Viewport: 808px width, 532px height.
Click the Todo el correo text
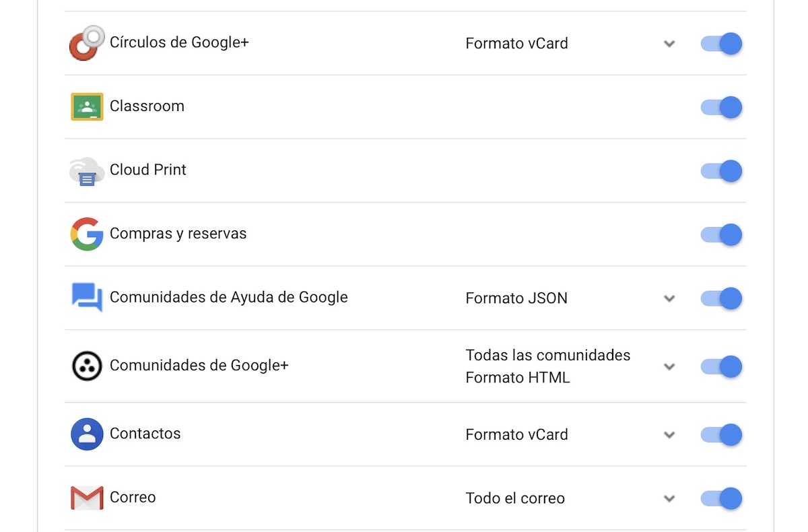click(x=515, y=498)
